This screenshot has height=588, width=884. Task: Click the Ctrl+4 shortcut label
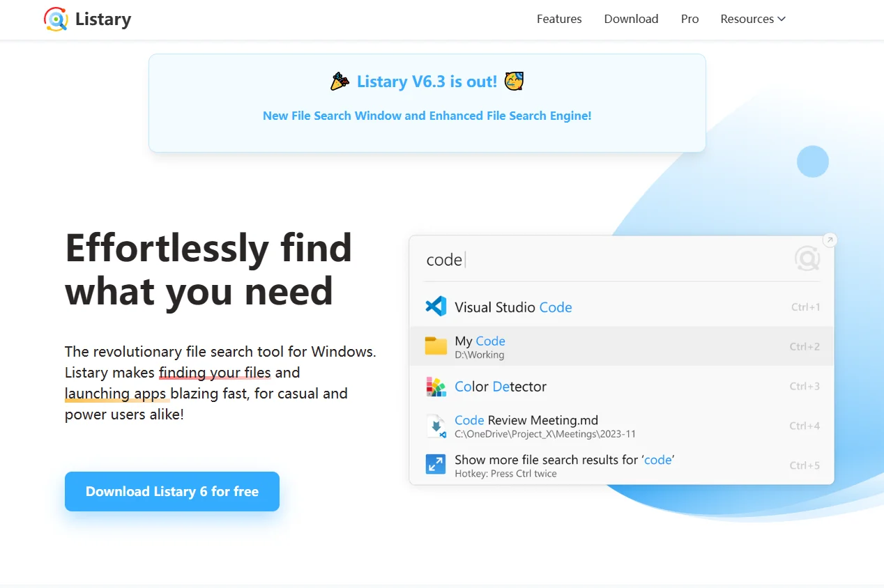pyautogui.click(x=805, y=426)
